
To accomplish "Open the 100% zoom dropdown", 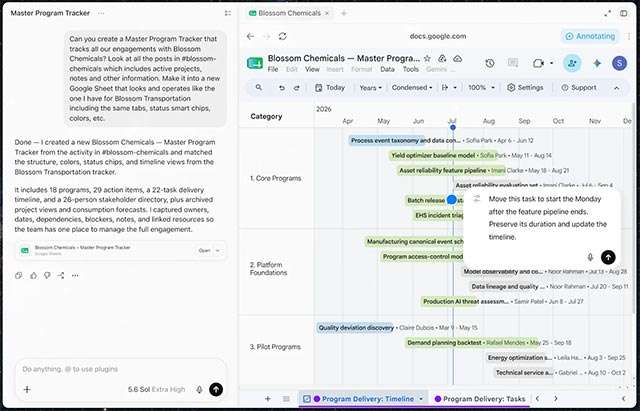I will [481, 88].
